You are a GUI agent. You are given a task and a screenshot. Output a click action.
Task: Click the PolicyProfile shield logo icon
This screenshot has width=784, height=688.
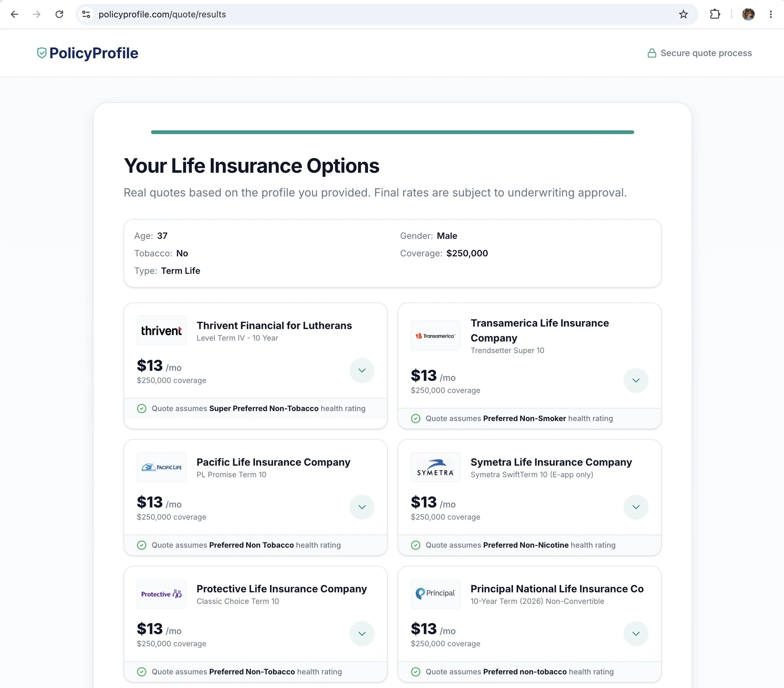[41, 53]
